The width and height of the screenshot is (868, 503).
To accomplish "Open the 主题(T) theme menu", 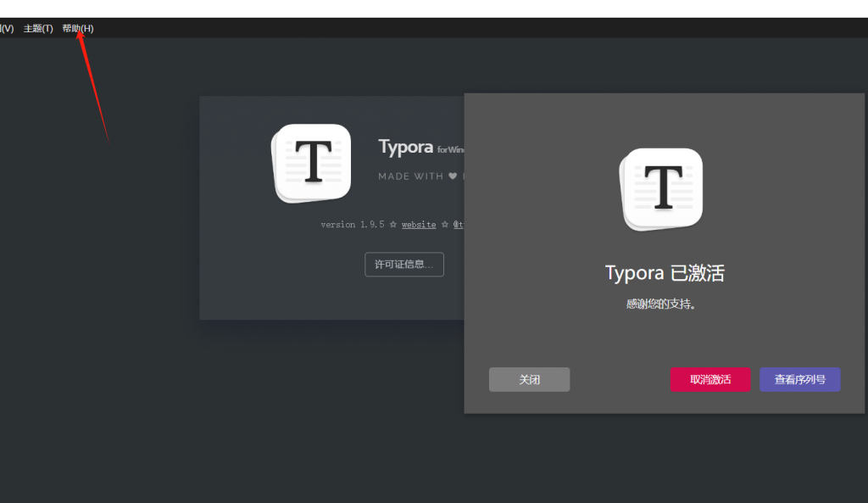I will [38, 28].
